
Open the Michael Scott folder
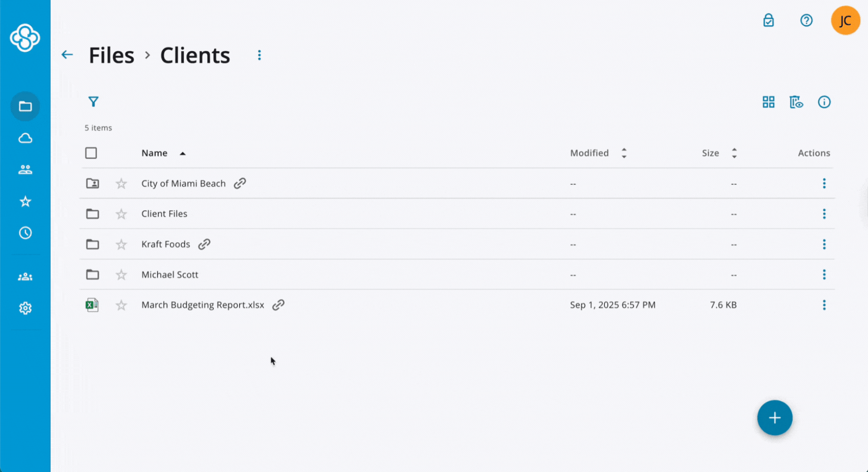pyautogui.click(x=170, y=275)
